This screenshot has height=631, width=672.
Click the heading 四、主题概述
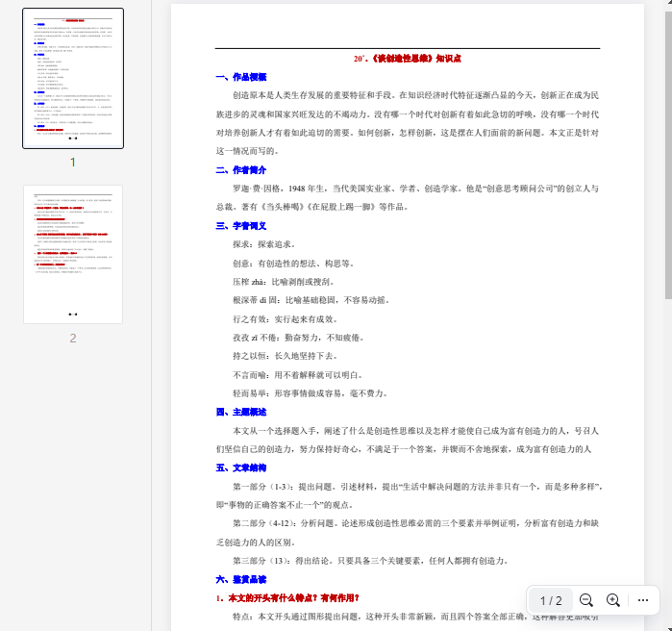(x=241, y=412)
